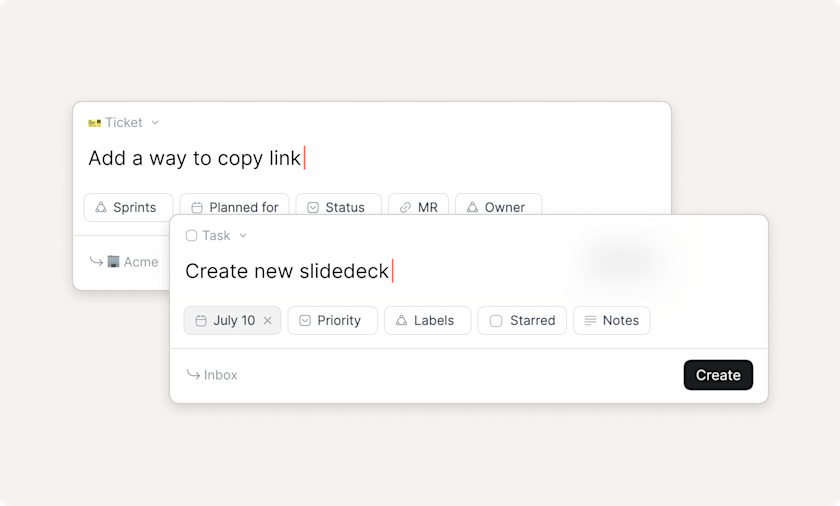Open the Status property chip
Screen dimensions: 840x506
(x=339, y=206)
